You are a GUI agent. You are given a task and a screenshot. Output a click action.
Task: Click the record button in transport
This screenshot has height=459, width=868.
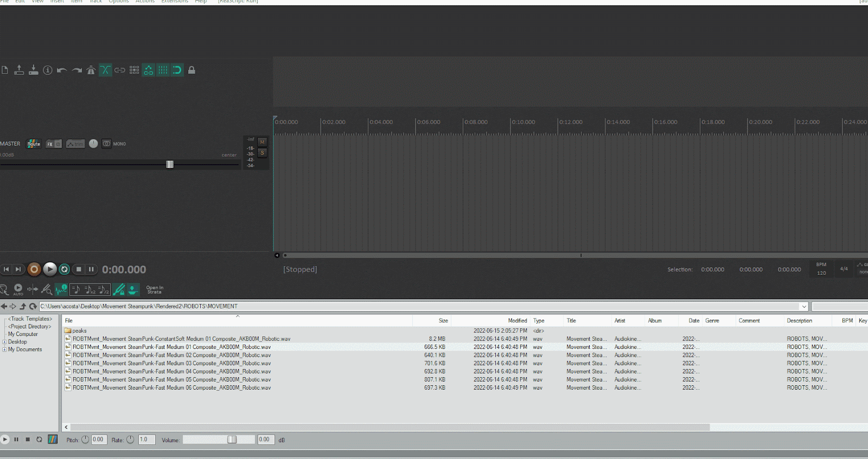[x=34, y=269]
